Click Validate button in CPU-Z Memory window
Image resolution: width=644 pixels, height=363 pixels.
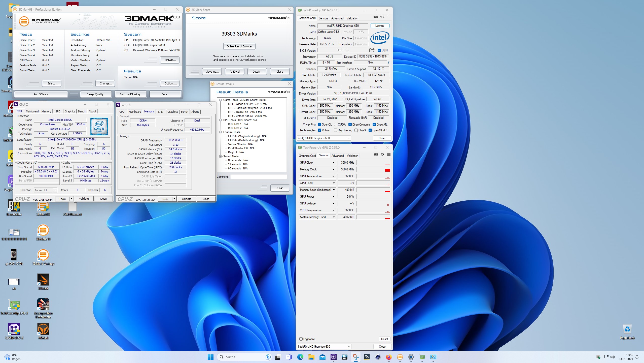tap(187, 199)
